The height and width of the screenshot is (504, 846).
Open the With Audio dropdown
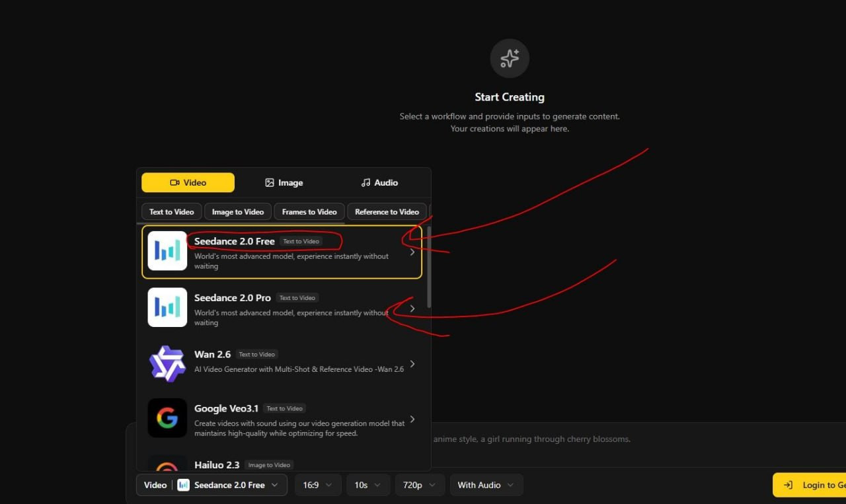[x=486, y=485]
